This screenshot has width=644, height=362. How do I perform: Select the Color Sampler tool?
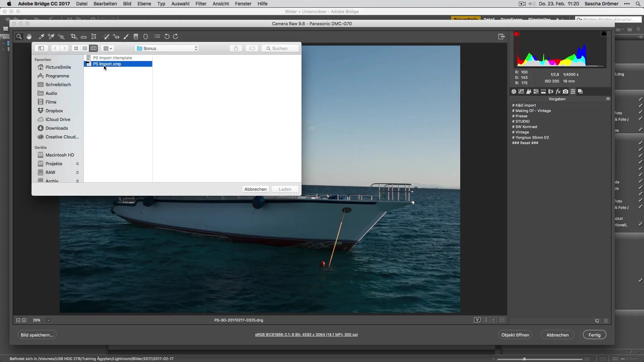51,37
